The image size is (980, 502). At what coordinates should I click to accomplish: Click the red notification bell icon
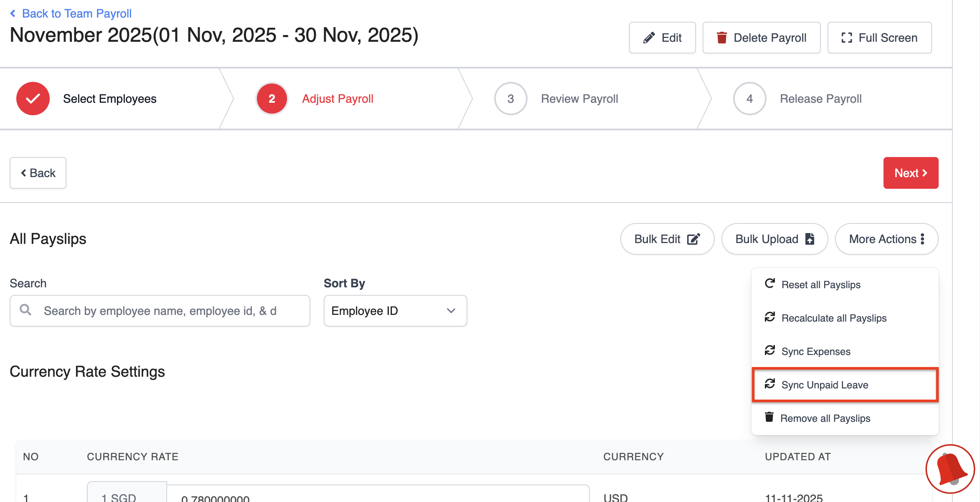[x=950, y=469]
